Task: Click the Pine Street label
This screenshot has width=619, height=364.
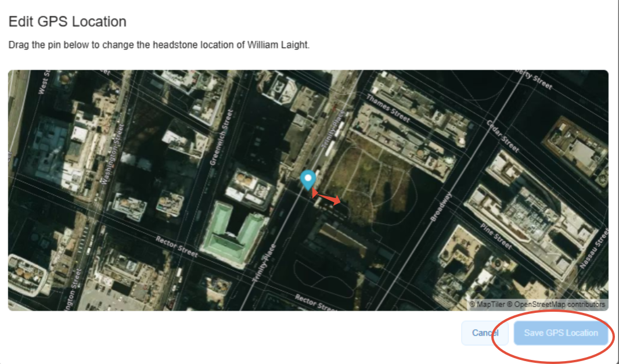Action: 496,236
